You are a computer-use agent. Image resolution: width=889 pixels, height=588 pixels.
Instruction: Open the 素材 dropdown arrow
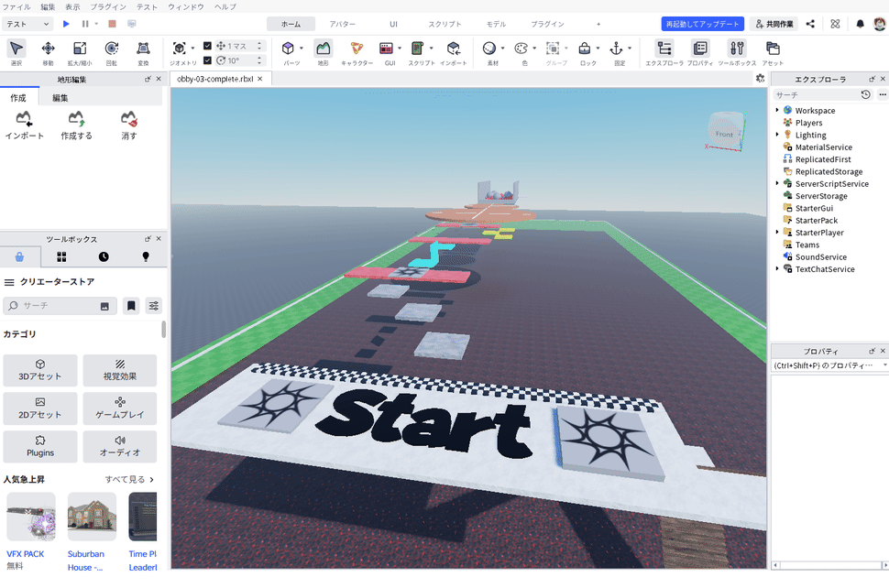coord(503,49)
